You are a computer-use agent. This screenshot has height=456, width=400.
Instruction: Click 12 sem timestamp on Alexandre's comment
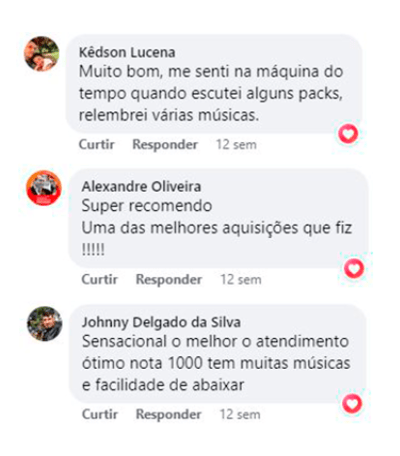point(241,280)
